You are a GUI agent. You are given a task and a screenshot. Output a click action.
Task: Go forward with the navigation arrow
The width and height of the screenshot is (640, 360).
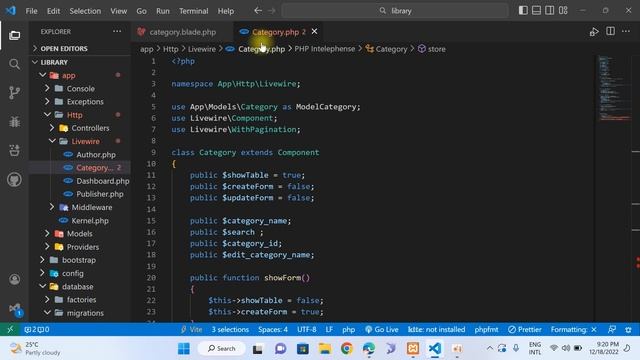pos(272,11)
